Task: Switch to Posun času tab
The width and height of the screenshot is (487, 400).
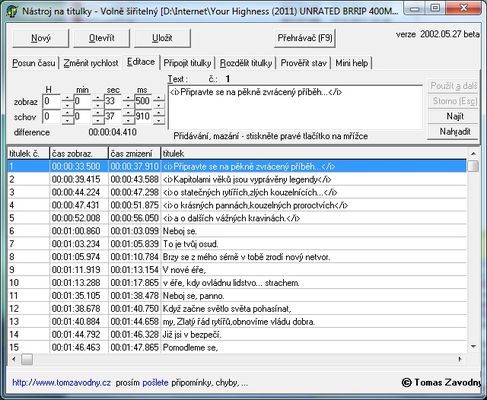Action: 34,63
